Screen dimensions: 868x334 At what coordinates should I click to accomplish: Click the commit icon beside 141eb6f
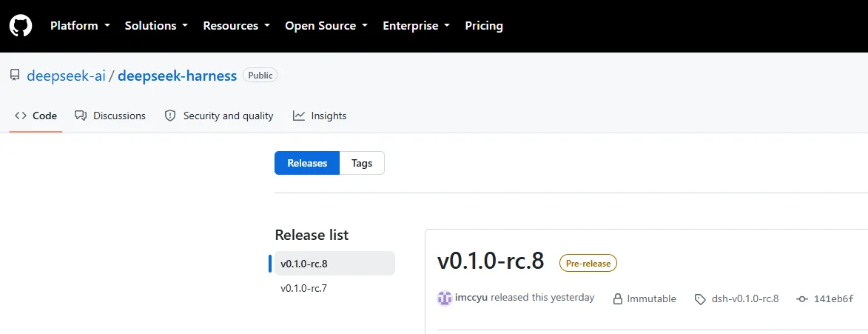801,299
